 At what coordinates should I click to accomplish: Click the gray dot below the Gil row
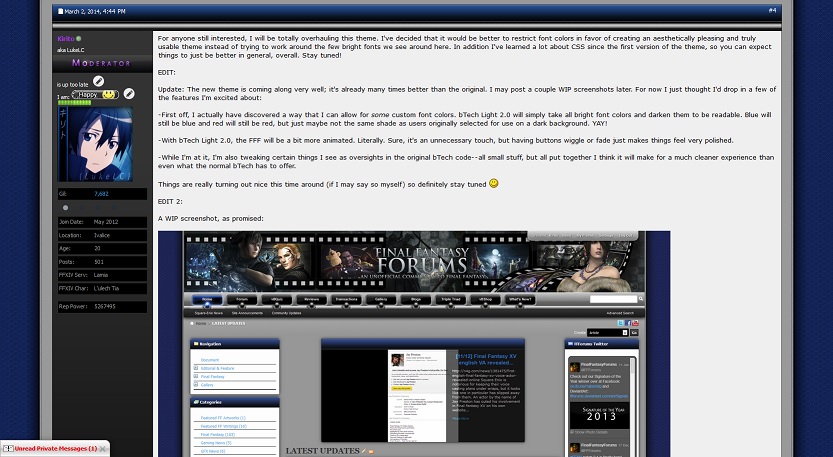point(66,207)
